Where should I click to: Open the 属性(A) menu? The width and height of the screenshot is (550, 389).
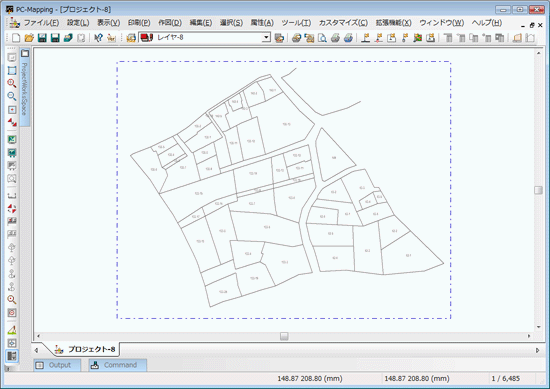(262, 23)
